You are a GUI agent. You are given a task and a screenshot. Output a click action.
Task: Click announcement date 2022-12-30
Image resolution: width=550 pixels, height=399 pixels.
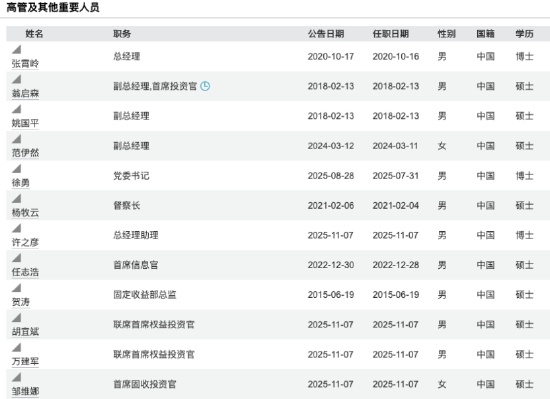pos(331,265)
